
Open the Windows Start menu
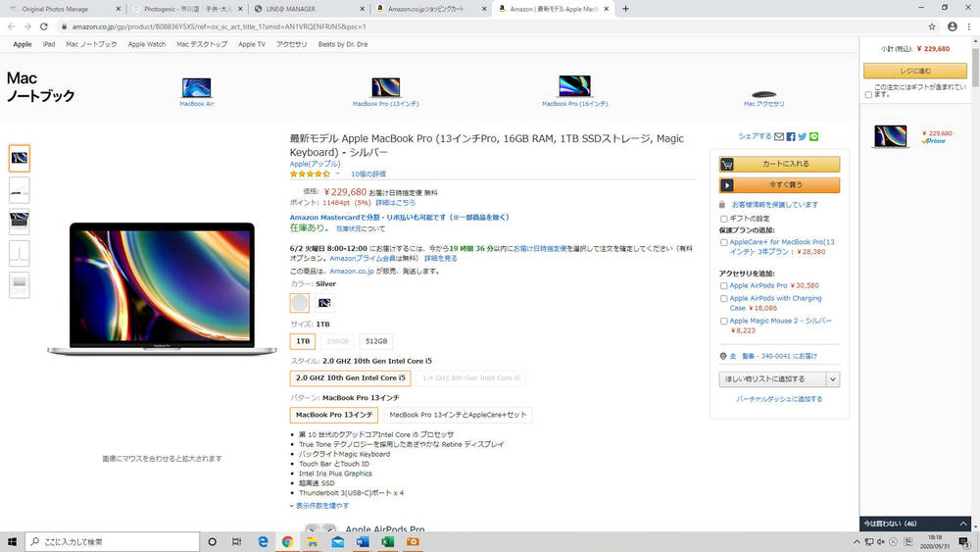(12, 541)
